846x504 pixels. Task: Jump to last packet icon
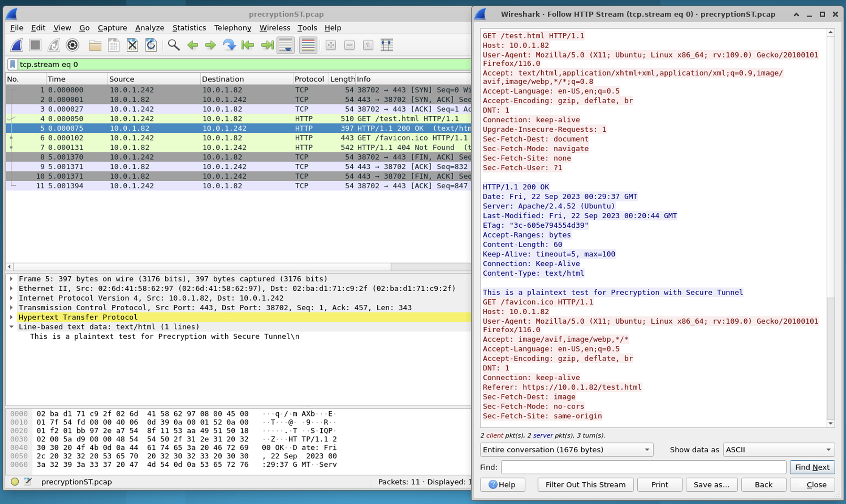[x=267, y=45]
